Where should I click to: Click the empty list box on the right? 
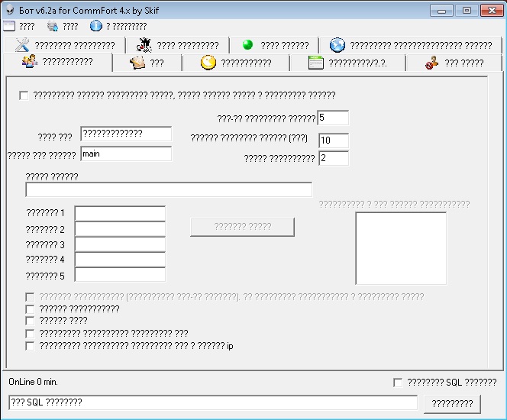401,248
